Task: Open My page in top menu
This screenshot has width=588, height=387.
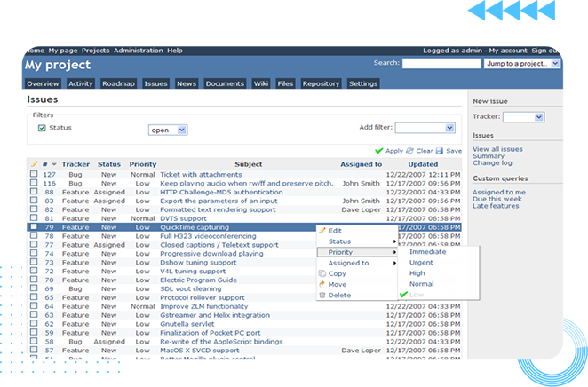Action: [63, 51]
